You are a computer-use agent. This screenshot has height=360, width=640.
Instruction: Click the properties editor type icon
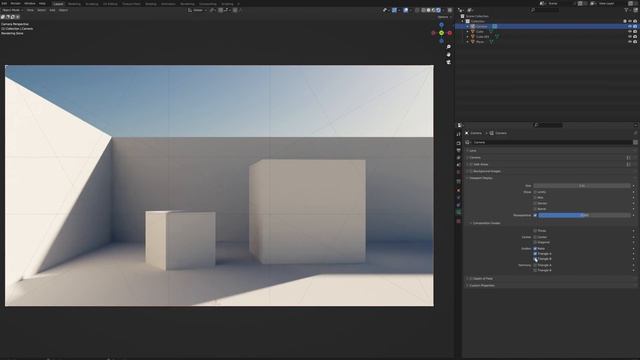point(460,125)
